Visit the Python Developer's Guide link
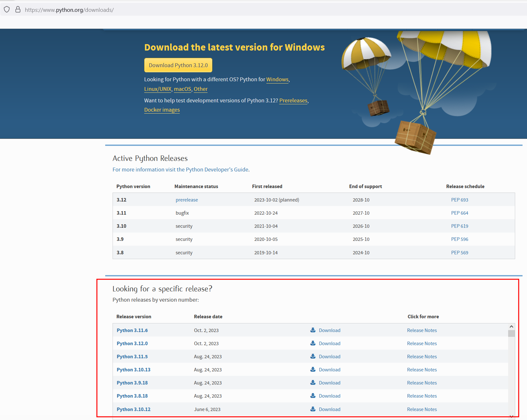Viewport: 527px width, 420px height. point(180,170)
